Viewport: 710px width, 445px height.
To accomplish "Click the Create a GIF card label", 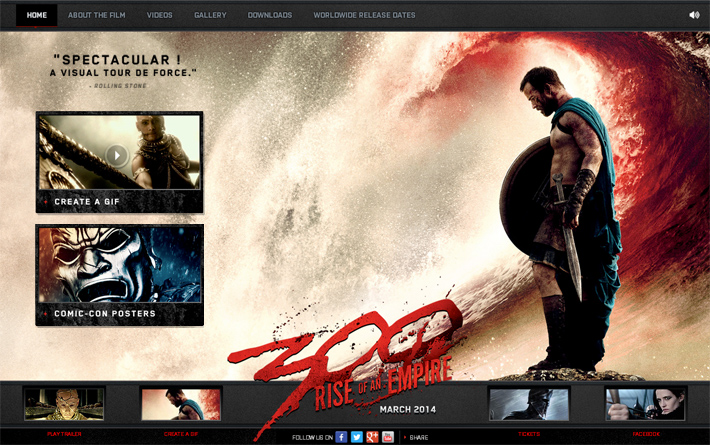I will (x=87, y=202).
